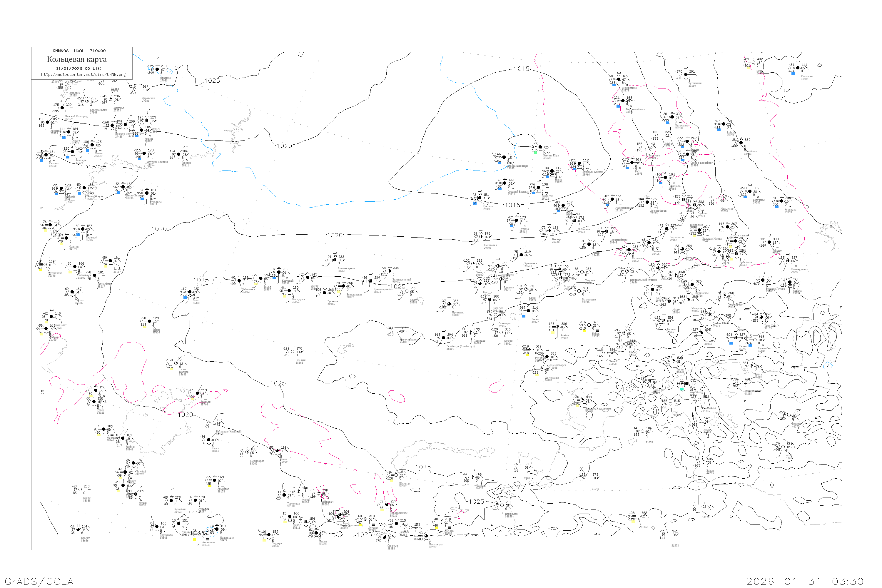This screenshot has width=882, height=588.
Task: Click the blue square under Баево station
Action: (524, 316)
